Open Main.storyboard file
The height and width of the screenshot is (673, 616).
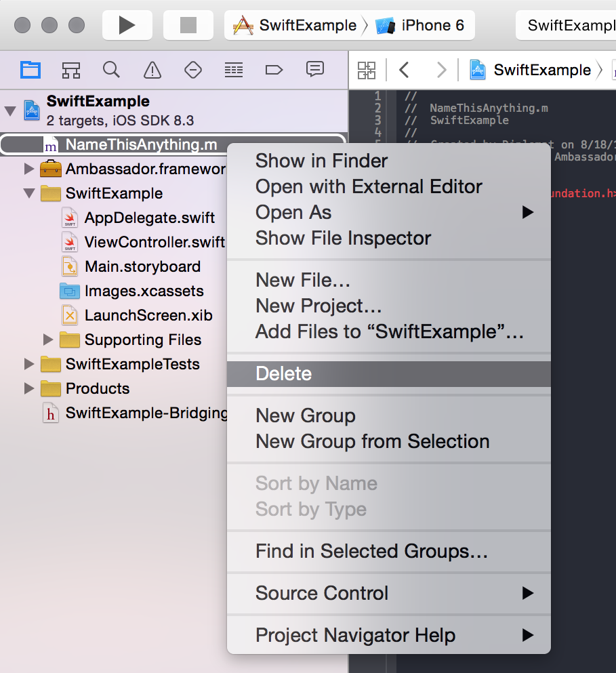(142, 266)
